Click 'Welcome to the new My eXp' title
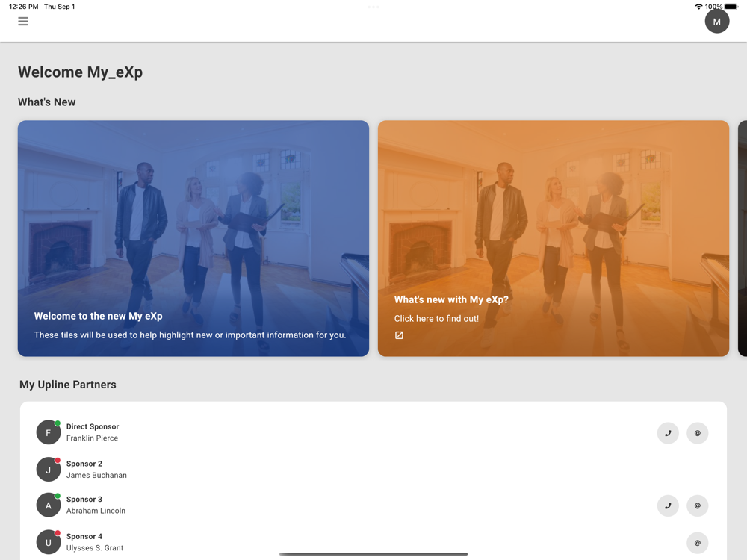 tap(98, 316)
